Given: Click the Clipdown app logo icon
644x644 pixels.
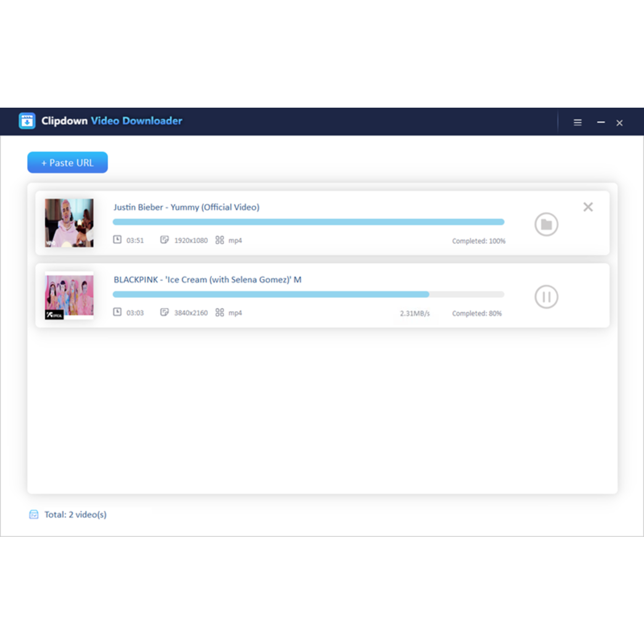Looking at the screenshot, I should coord(27,121).
